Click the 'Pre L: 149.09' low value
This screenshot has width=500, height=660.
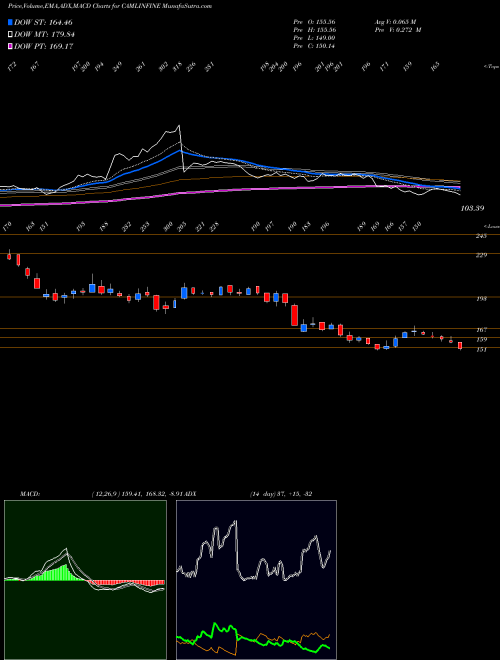pos(314,38)
